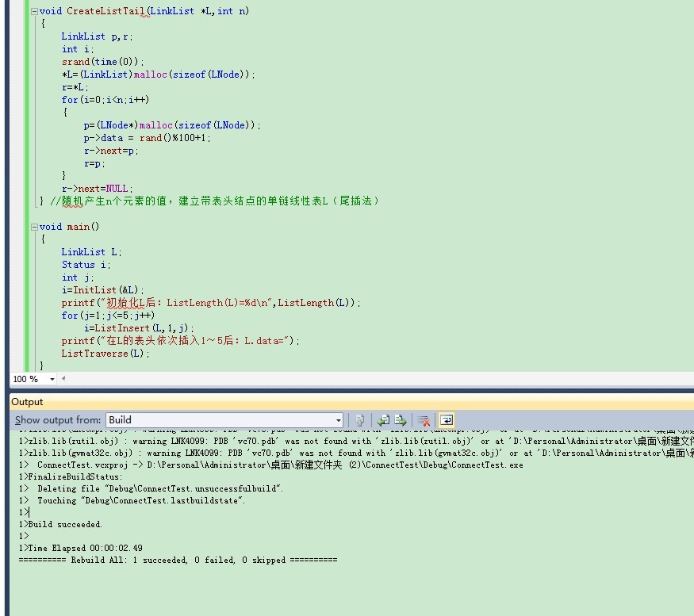
Task: Go to the next message in Output
Action: pyautogui.click(x=401, y=420)
